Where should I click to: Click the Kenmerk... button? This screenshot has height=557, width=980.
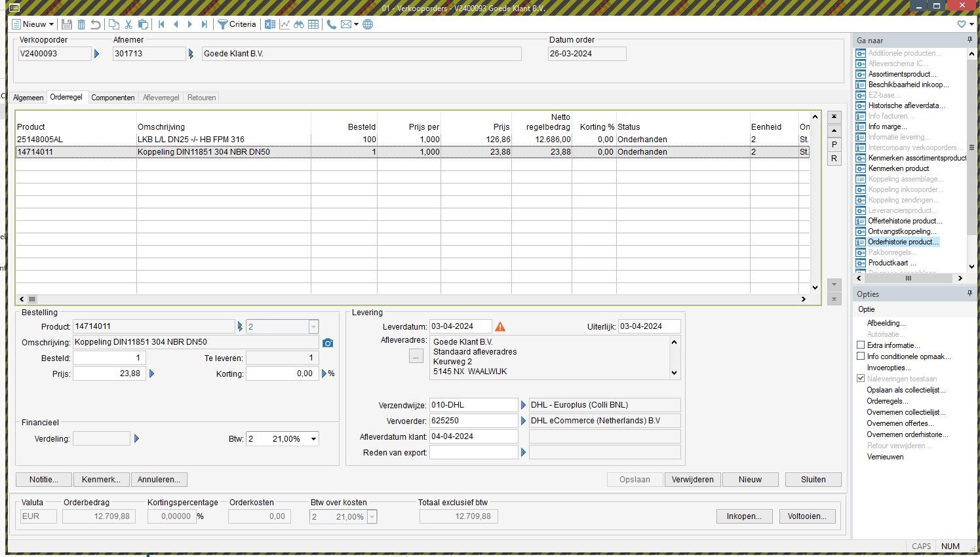(x=101, y=480)
